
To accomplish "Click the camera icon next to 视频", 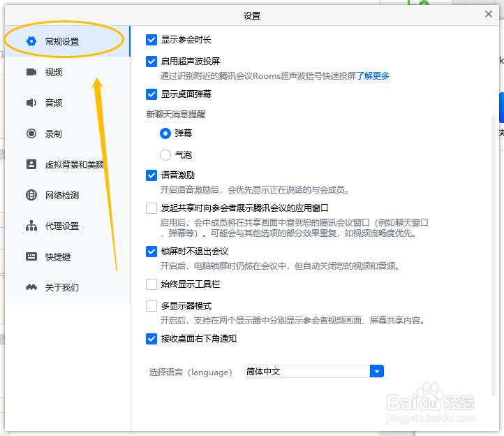I will [x=31, y=72].
